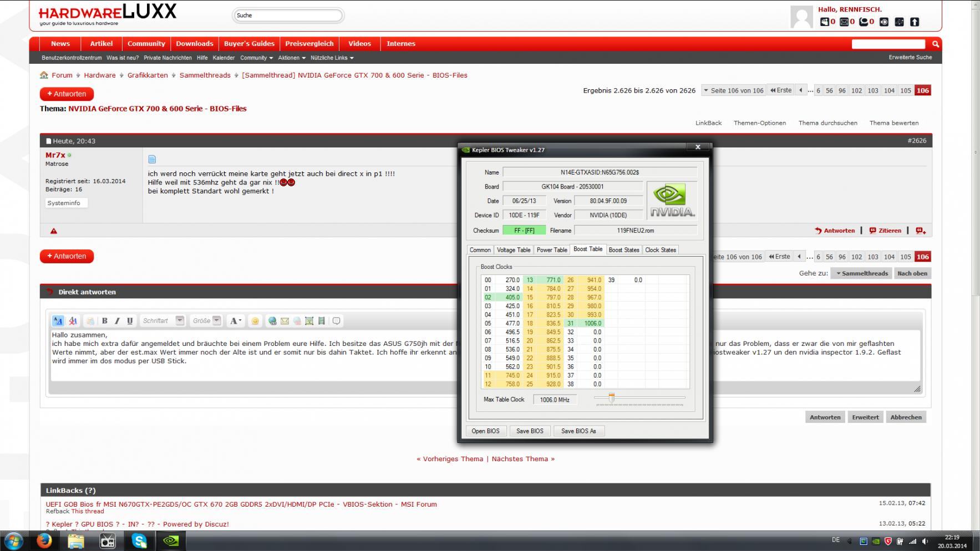
Task: Expand the Nützliche Links dropdown
Action: pyautogui.click(x=332, y=58)
